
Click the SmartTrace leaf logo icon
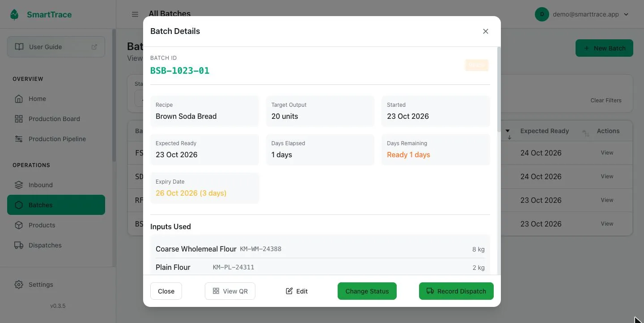point(15,15)
